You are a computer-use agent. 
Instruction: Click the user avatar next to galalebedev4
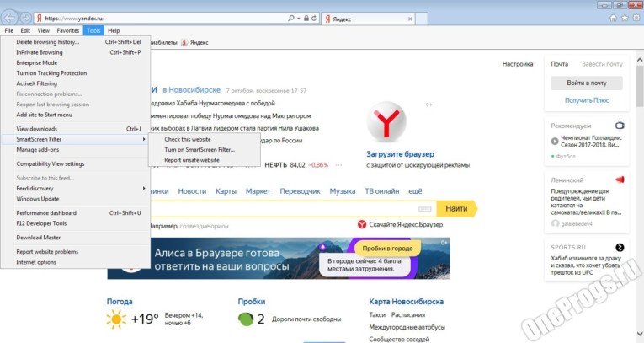tap(555, 223)
